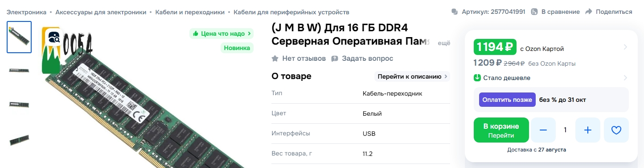The width and height of the screenshot is (644, 168).
Task: Decrease quantity with minus button
Action: pyautogui.click(x=543, y=130)
